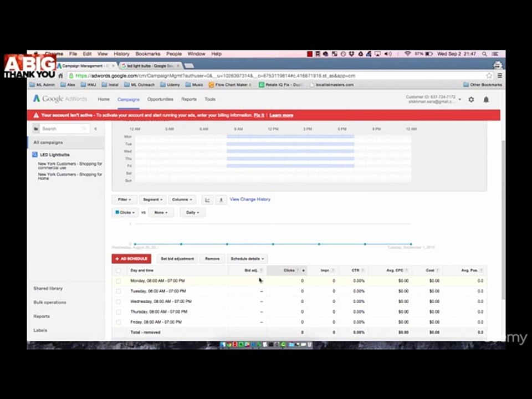Click the Fix it link in the red banner
Viewport: 532px width, 399px height.
point(259,115)
